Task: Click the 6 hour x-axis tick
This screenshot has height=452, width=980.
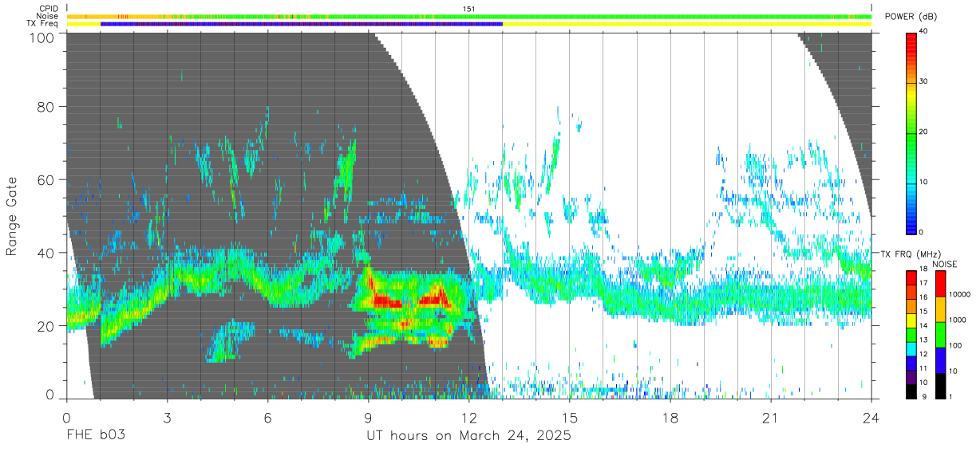Action: click(267, 416)
